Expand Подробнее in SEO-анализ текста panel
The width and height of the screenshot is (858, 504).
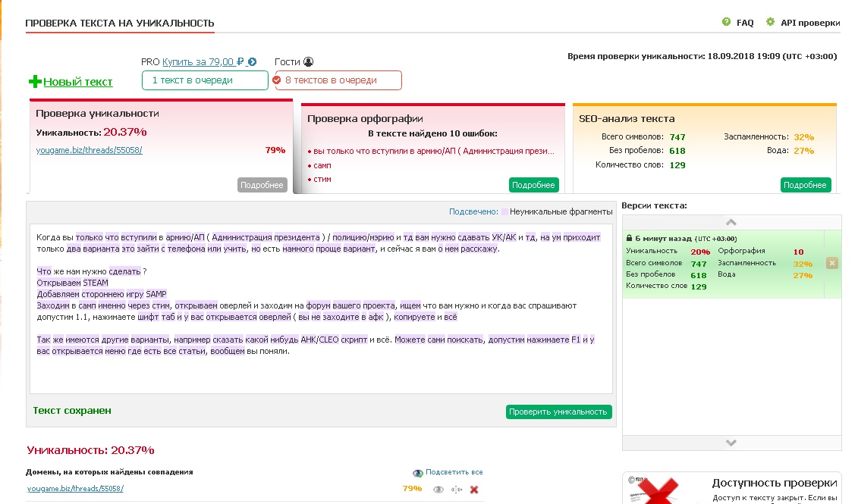click(805, 185)
